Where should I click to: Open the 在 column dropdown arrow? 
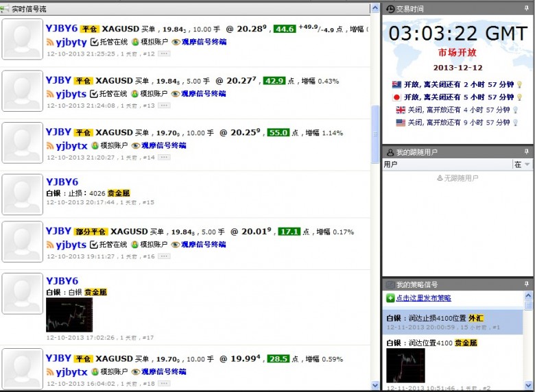click(527, 164)
